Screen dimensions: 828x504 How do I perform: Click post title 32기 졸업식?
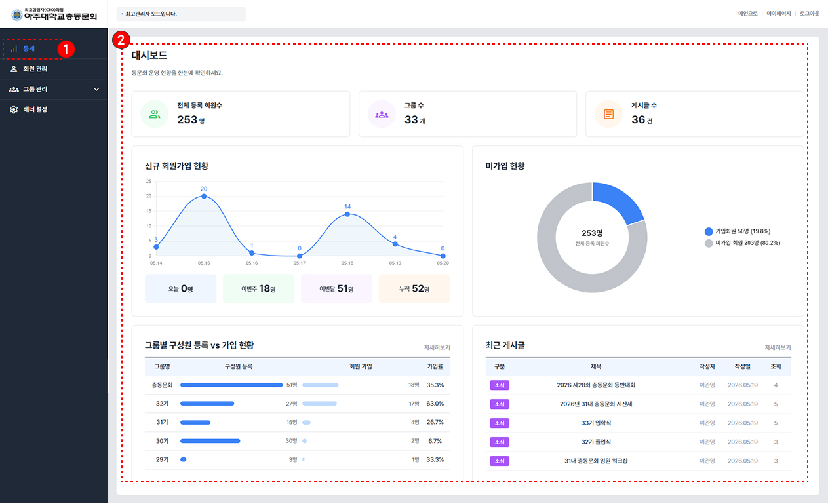click(x=595, y=442)
